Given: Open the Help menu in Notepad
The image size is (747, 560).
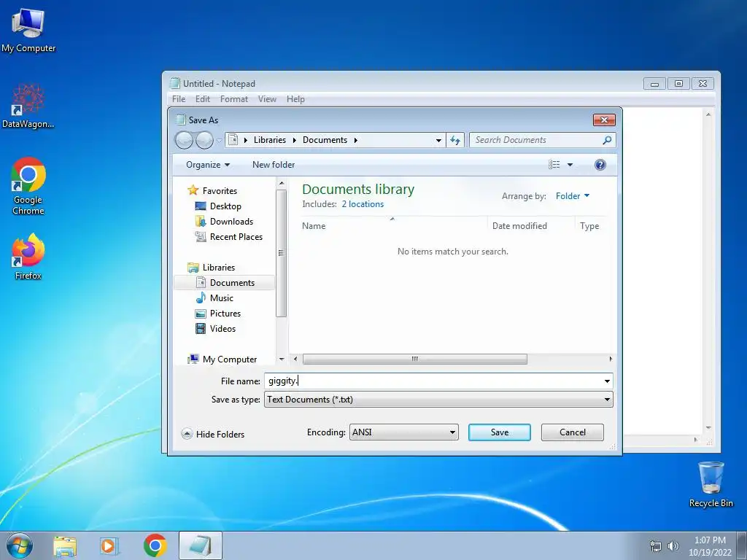Looking at the screenshot, I should [295, 99].
